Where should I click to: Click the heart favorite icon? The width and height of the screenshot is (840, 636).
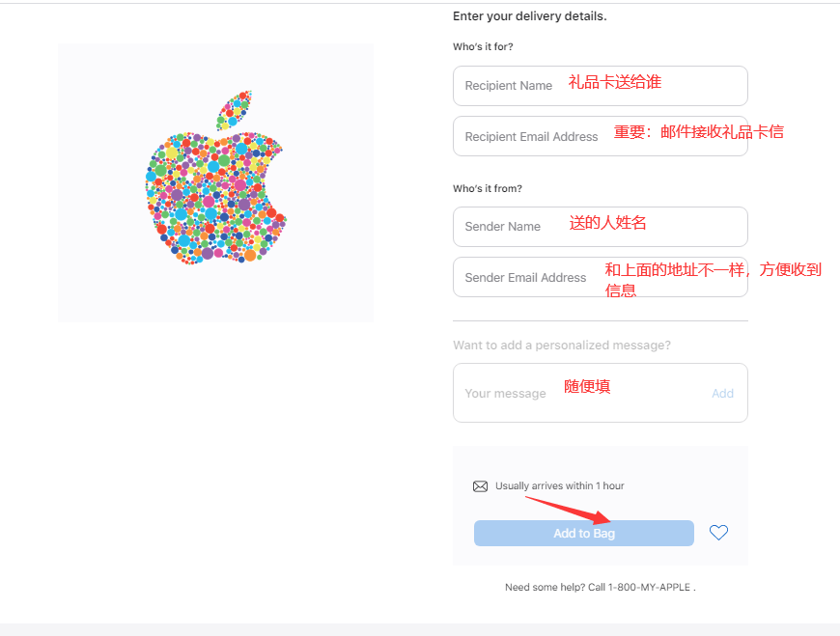pos(718,533)
